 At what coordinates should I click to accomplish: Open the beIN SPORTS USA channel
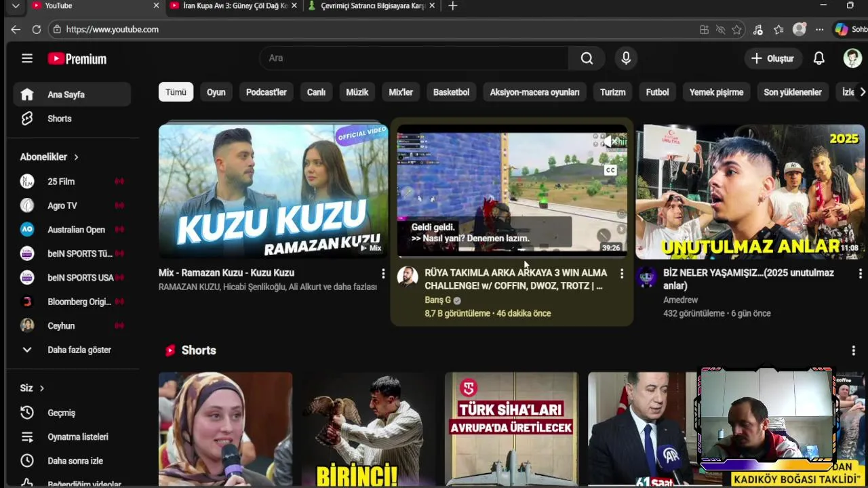coord(72,277)
